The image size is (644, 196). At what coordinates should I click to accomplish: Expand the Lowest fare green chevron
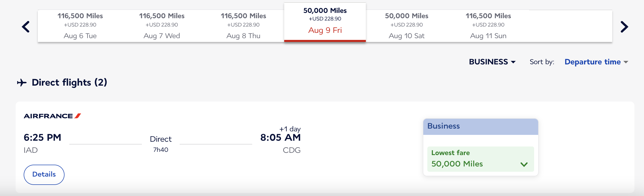point(524,164)
